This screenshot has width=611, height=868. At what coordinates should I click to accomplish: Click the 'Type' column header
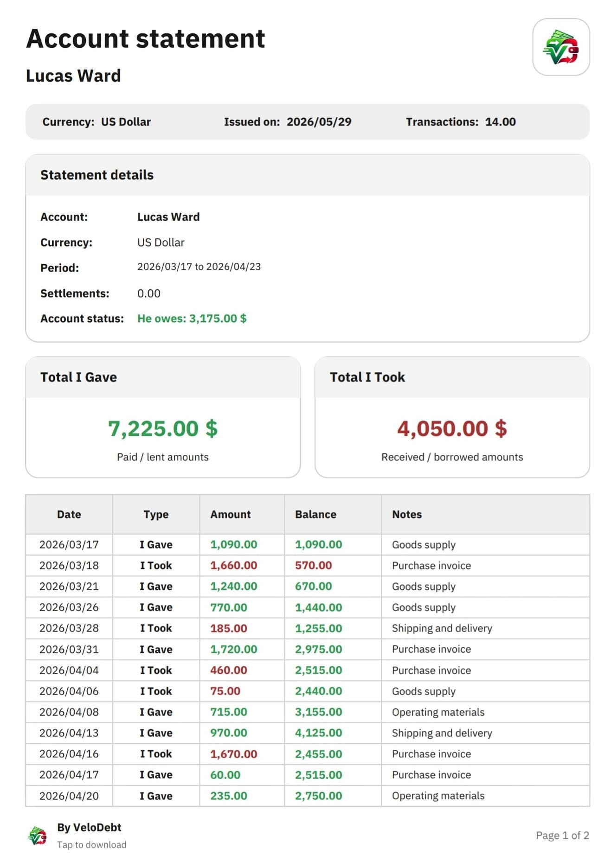click(156, 514)
